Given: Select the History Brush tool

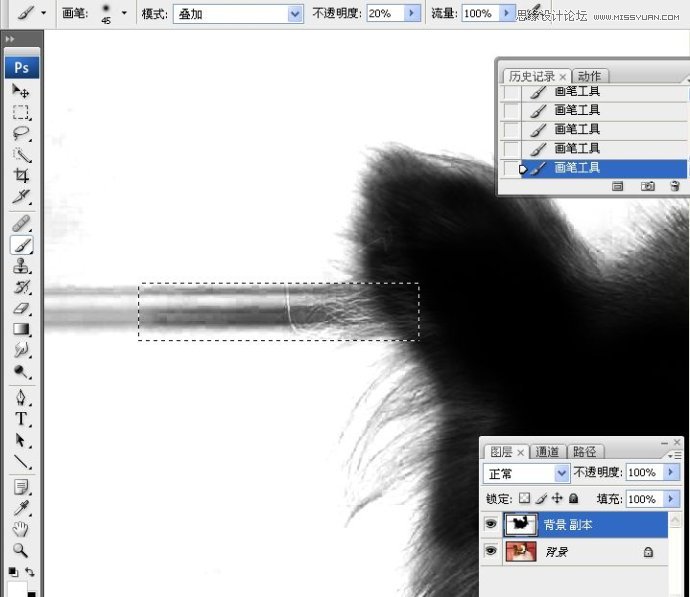Looking at the screenshot, I should click(20, 287).
